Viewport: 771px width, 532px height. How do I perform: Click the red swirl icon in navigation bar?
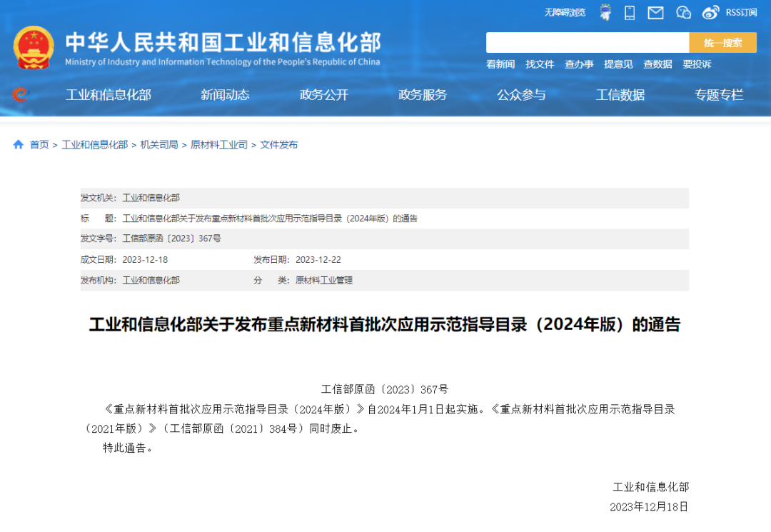click(20, 94)
